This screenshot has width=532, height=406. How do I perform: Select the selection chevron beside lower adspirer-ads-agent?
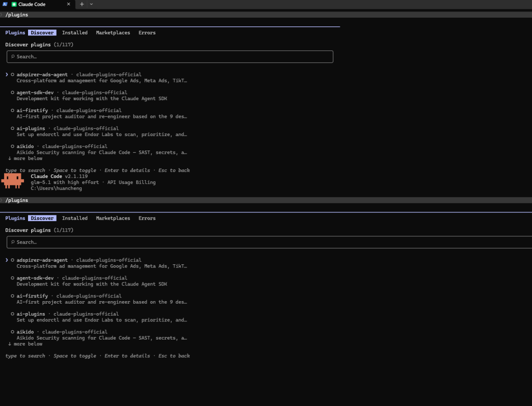pyautogui.click(x=7, y=260)
